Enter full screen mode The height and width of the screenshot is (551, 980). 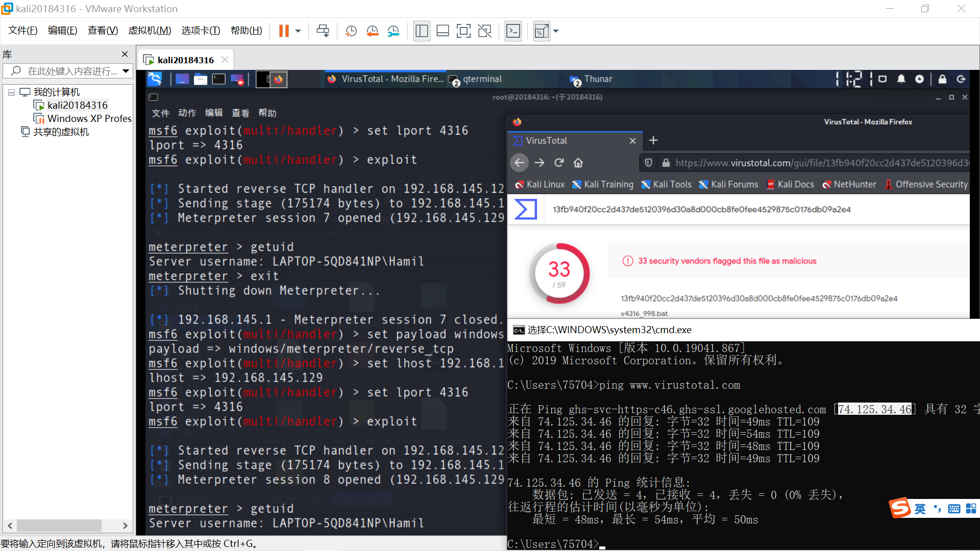[x=463, y=31]
